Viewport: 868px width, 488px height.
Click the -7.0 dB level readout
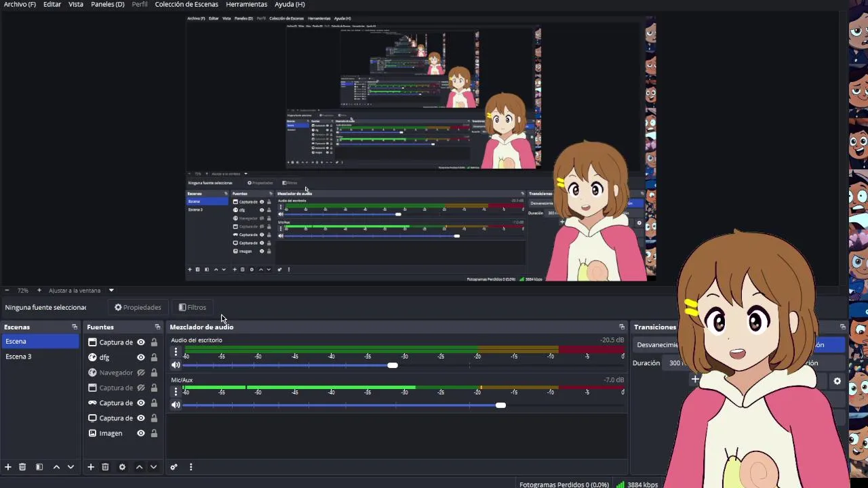click(x=614, y=380)
